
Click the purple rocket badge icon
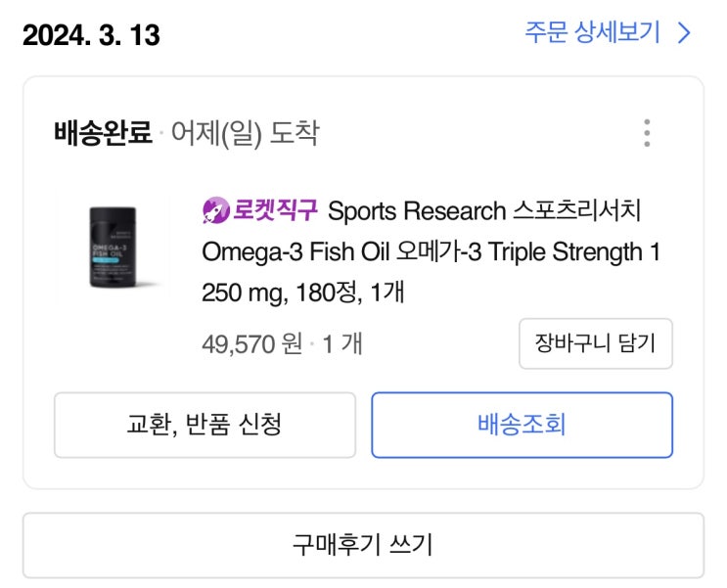[x=215, y=210]
